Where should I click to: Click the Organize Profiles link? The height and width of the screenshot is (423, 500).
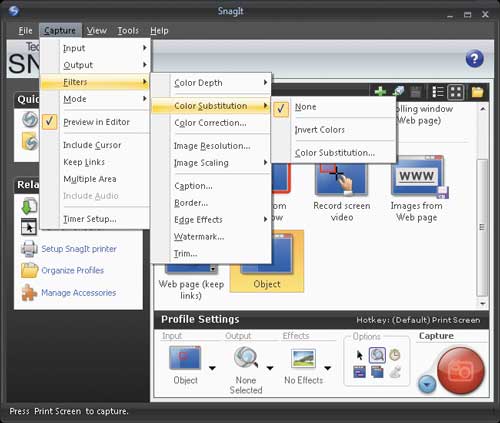coord(73,270)
